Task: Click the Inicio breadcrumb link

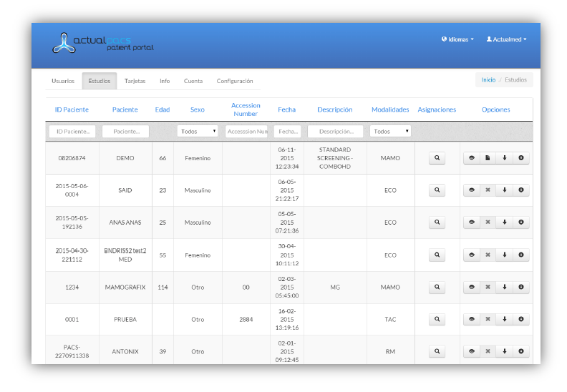Action: click(x=488, y=80)
